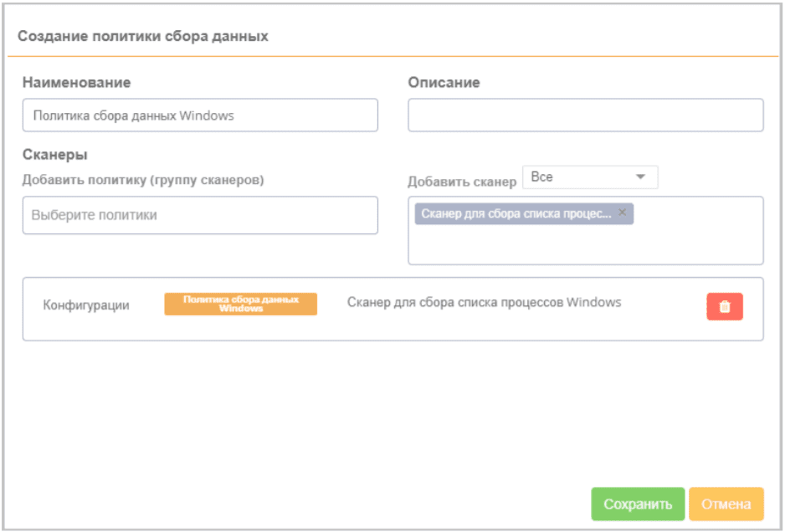Click the "Добавить сканер" label

click(462, 182)
